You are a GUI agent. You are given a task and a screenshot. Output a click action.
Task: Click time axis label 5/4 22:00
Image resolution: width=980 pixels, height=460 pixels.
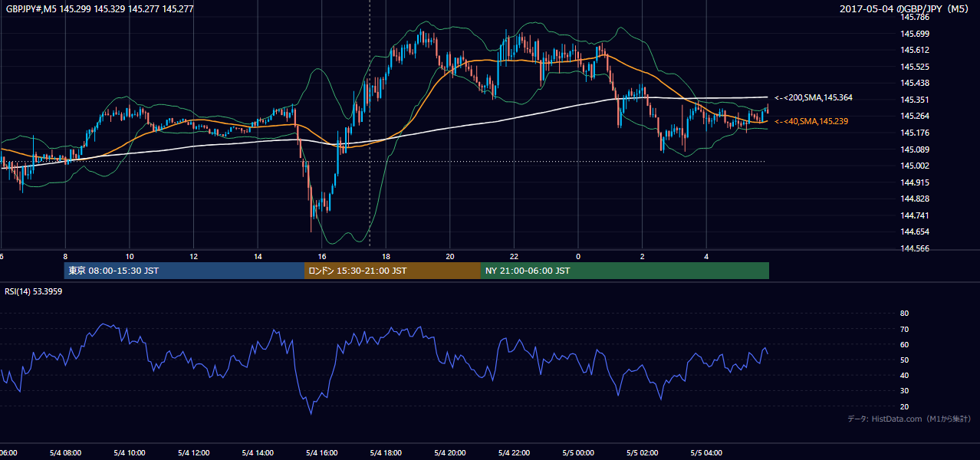[x=514, y=453]
